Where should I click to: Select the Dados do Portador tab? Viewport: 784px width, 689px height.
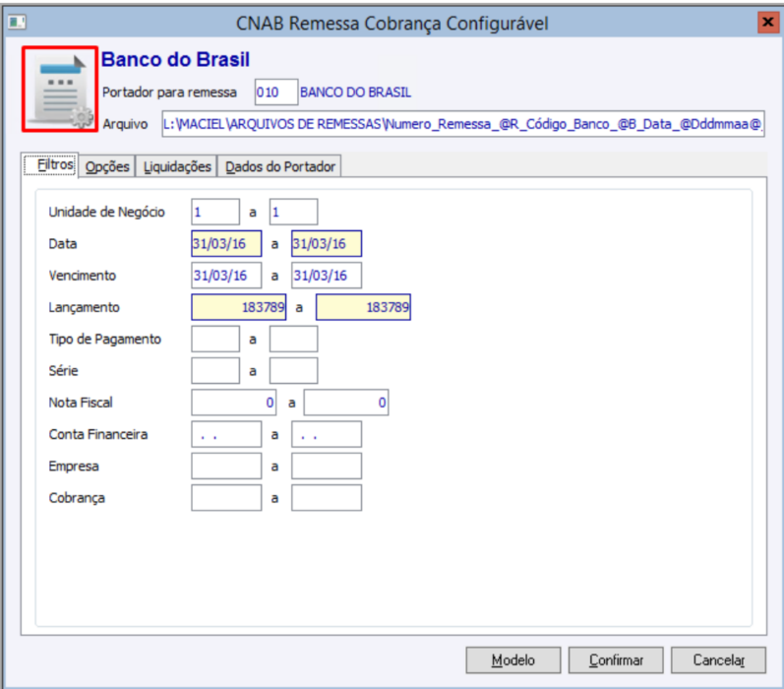280,166
